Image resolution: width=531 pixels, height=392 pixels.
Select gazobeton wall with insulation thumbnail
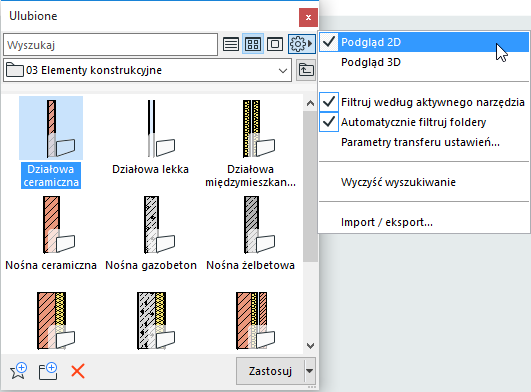click(x=155, y=321)
